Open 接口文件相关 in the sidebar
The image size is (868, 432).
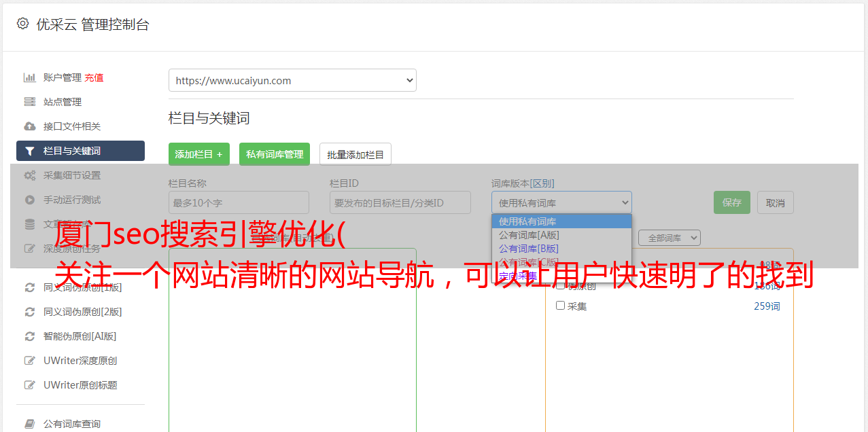click(x=72, y=126)
